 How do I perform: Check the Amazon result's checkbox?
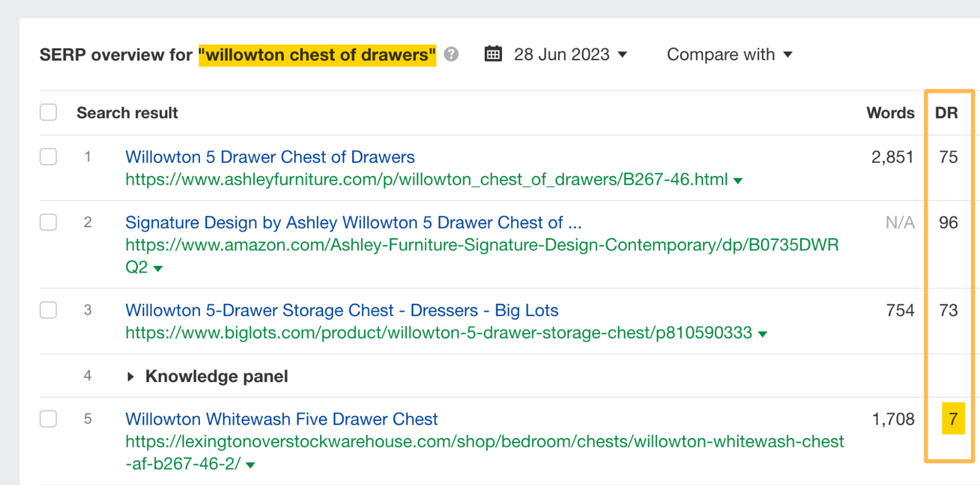coord(48,223)
